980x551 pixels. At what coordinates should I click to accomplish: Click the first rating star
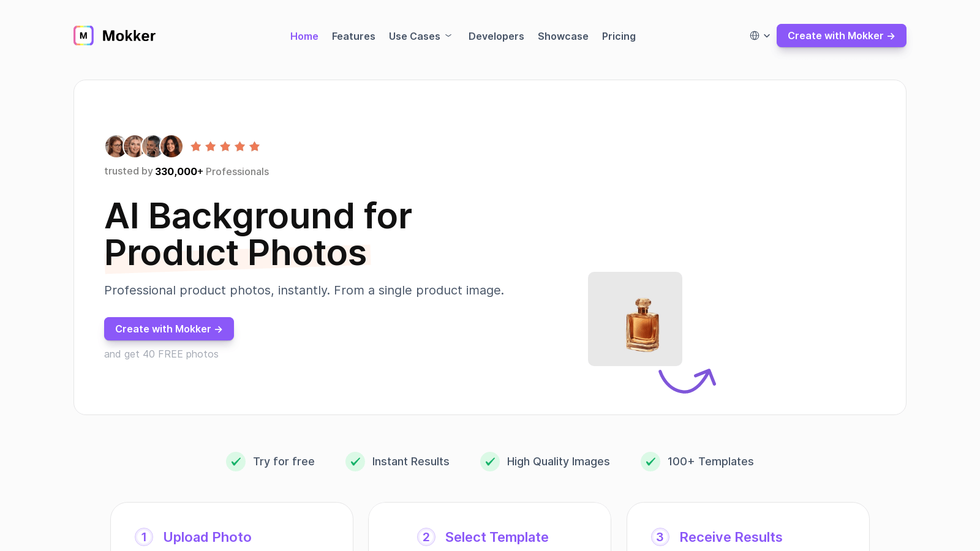[x=196, y=146]
